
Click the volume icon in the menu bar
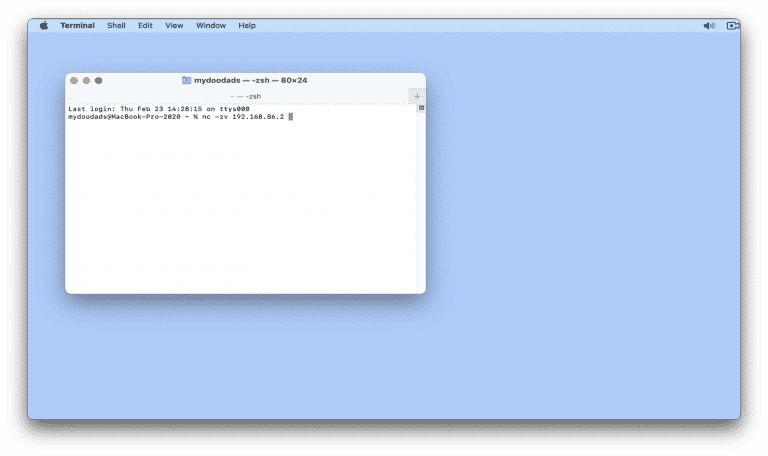pyautogui.click(x=709, y=25)
